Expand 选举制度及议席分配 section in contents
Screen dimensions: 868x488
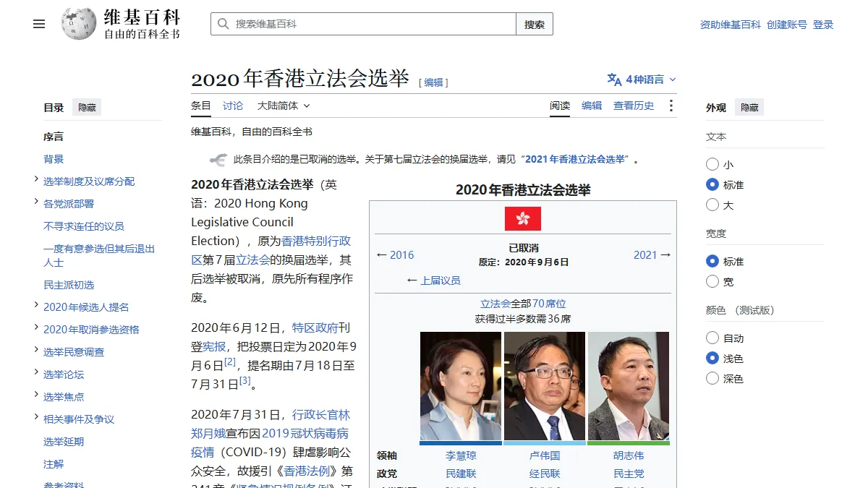tap(36, 180)
